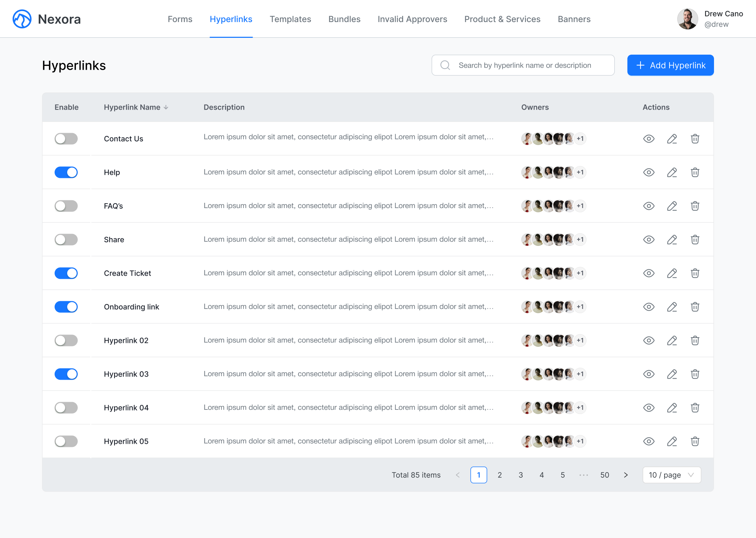
Task: Go to page 3 in pagination
Action: tap(521, 475)
